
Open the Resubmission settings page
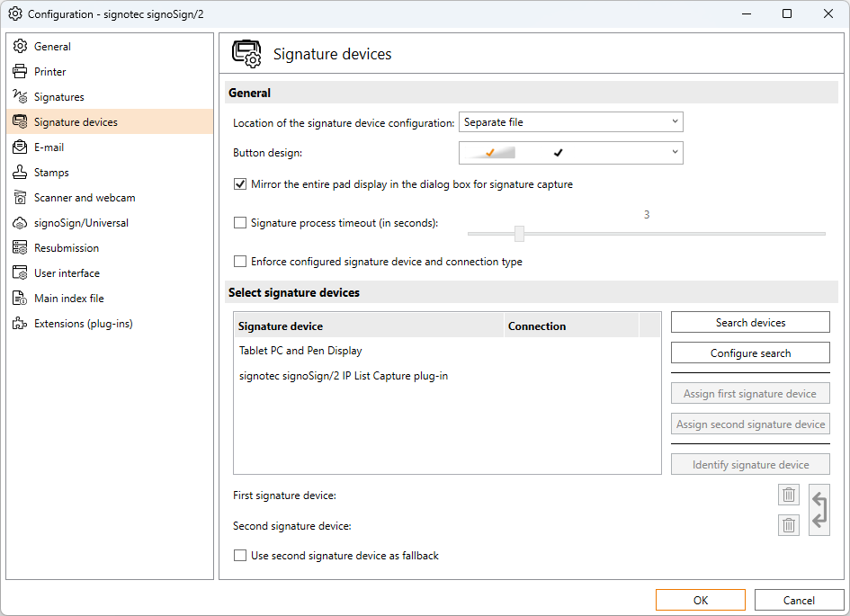click(x=67, y=248)
